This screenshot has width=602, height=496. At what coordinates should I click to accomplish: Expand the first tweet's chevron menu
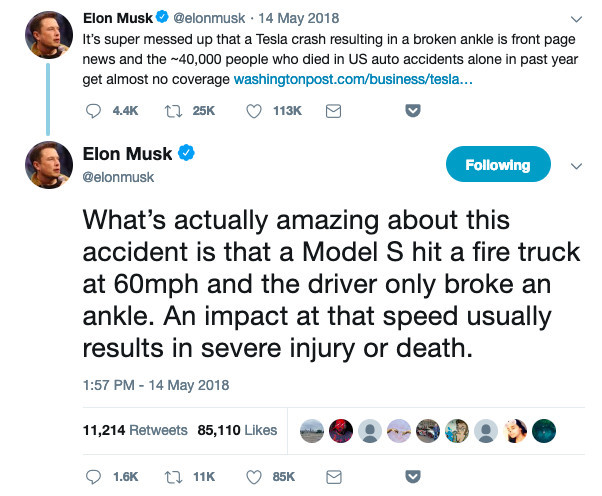click(x=576, y=19)
